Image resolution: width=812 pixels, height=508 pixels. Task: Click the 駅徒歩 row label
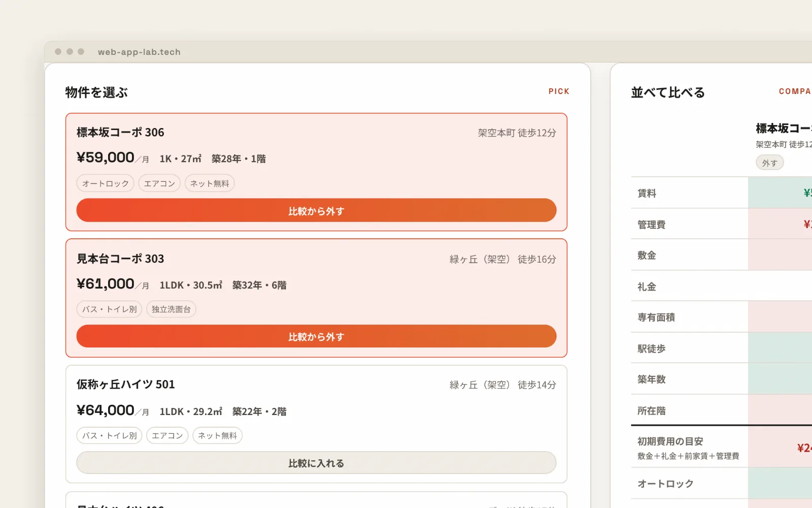coord(651,349)
